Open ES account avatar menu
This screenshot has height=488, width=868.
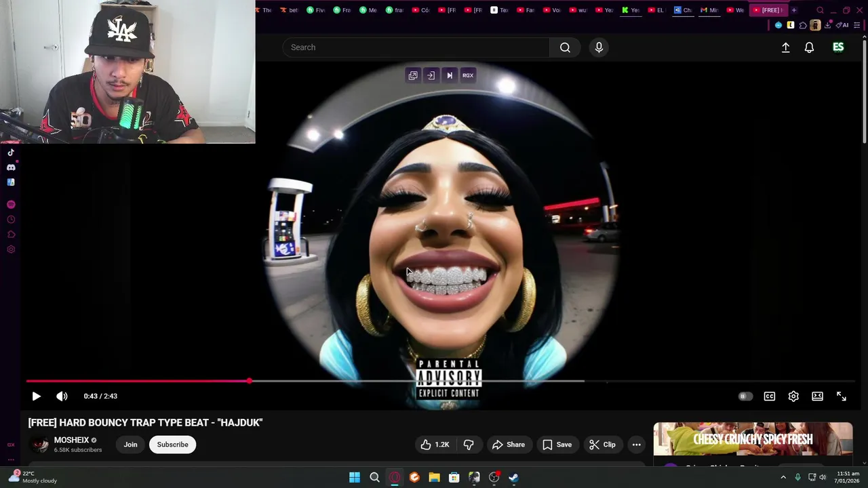point(838,47)
